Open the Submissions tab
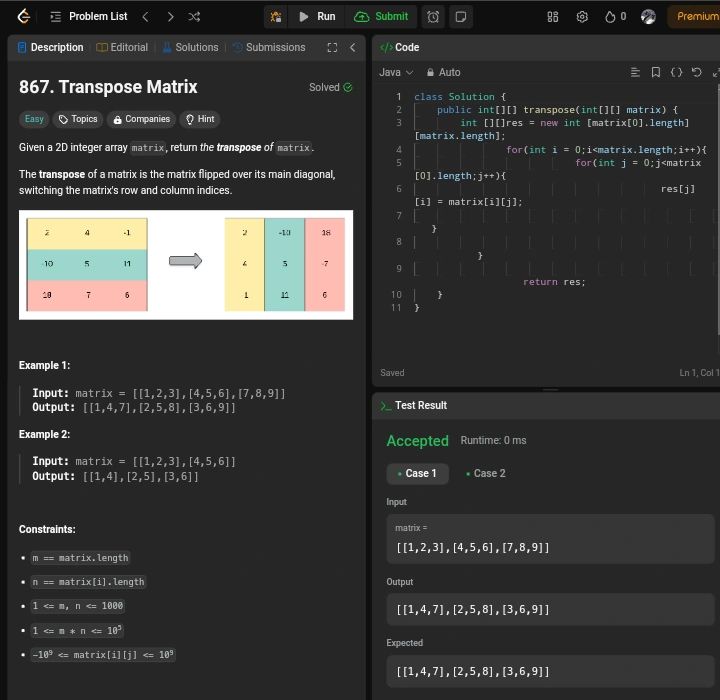This screenshot has height=700, width=720. click(x=269, y=47)
